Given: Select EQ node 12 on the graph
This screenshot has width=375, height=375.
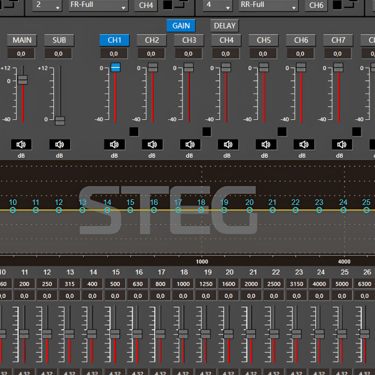Looking at the screenshot, I should [x=59, y=210].
